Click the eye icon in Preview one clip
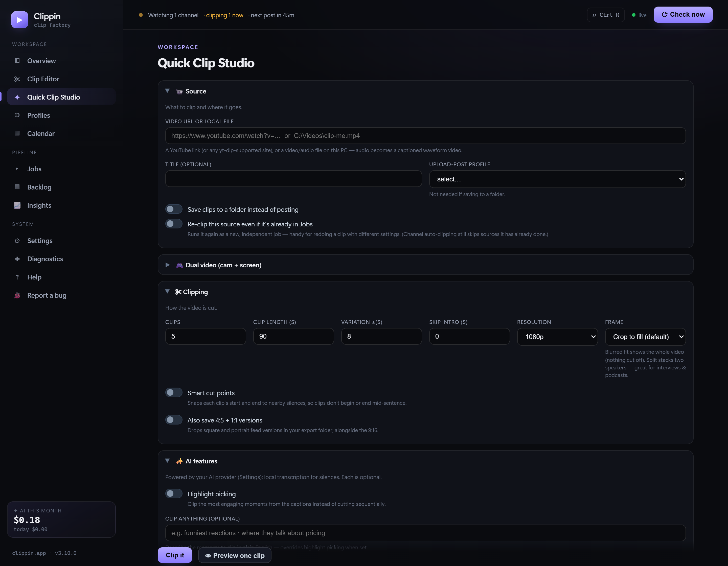The width and height of the screenshot is (728, 566). tap(208, 556)
